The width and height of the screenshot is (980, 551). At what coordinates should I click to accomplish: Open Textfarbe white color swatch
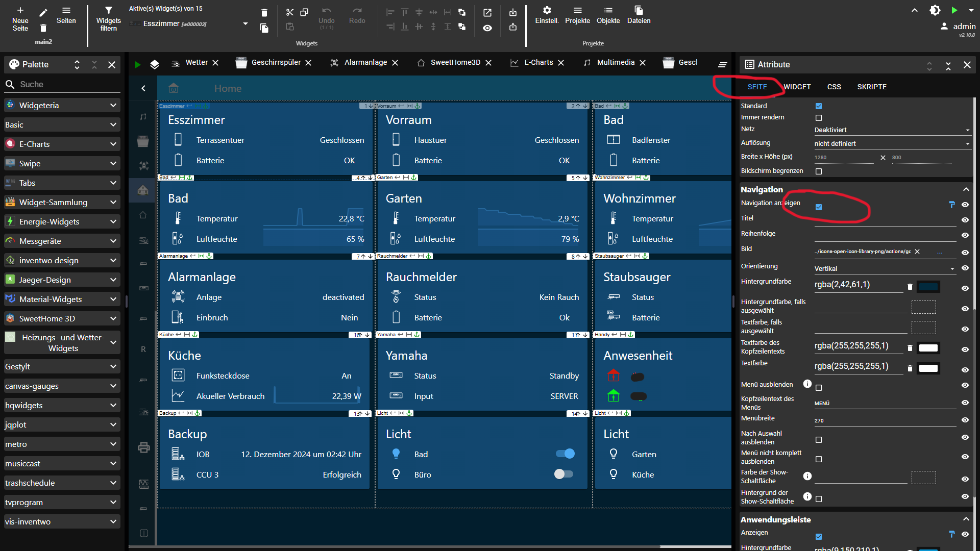coord(928,368)
